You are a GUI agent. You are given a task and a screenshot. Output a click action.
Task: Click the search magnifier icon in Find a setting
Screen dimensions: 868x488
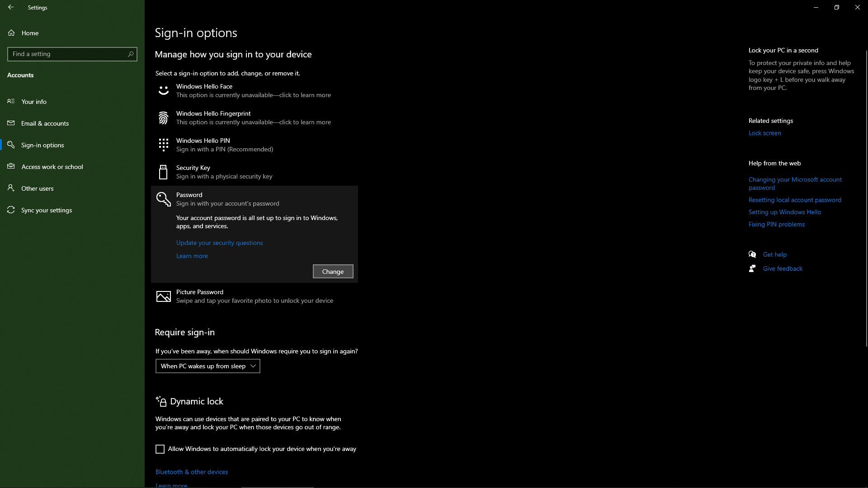[131, 54]
